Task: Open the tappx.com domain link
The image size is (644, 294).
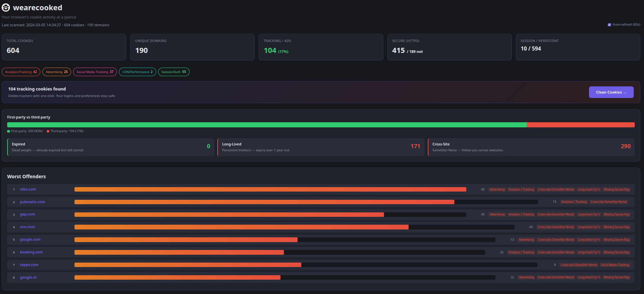Action: pyautogui.click(x=29, y=265)
